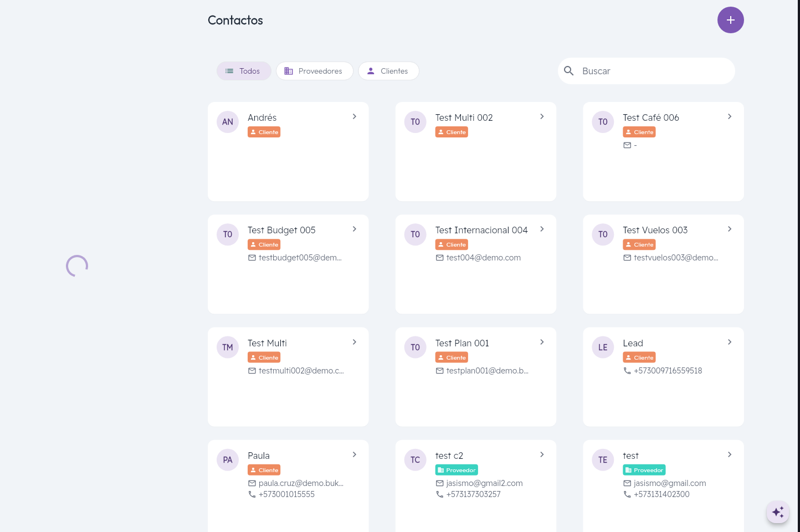
Task: Click the AN avatar for Andrés
Action: [228, 122]
